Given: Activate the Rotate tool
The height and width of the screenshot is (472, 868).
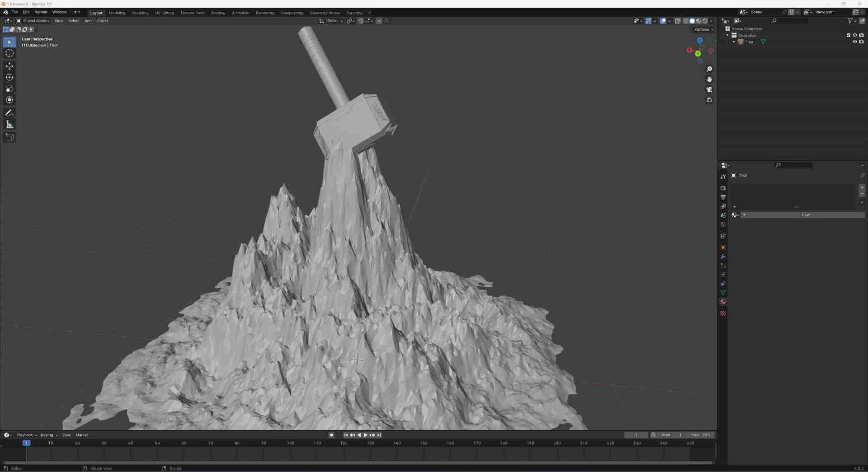Looking at the screenshot, I should point(9,78).
